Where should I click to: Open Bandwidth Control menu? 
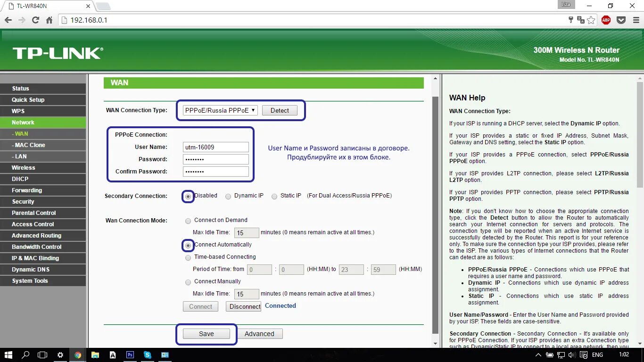[43, 247]
